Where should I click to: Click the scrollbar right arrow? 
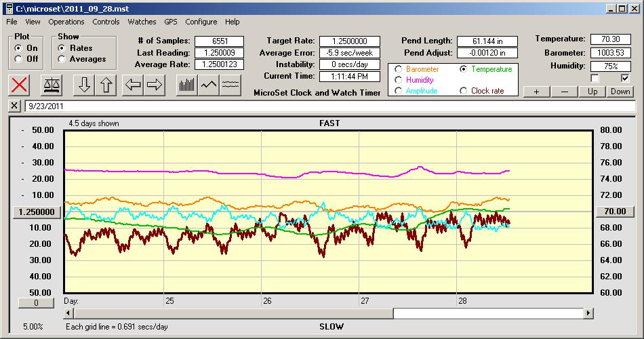[x=588, y=313]
